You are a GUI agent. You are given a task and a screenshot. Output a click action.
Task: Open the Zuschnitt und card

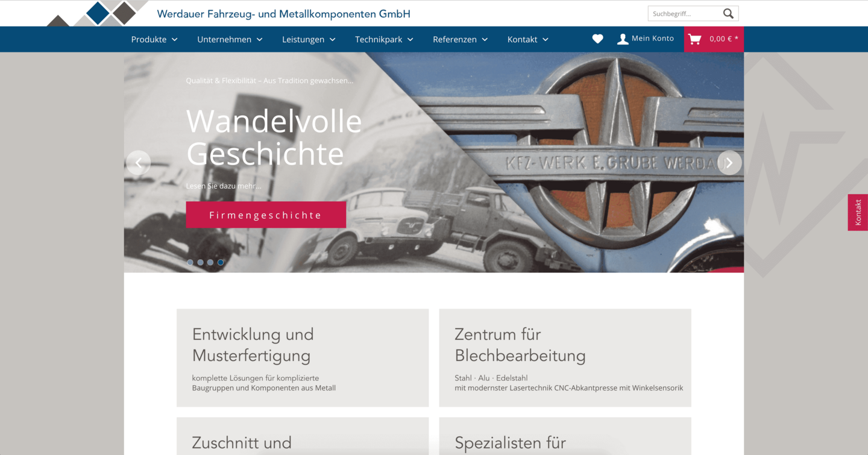(303, 436)
